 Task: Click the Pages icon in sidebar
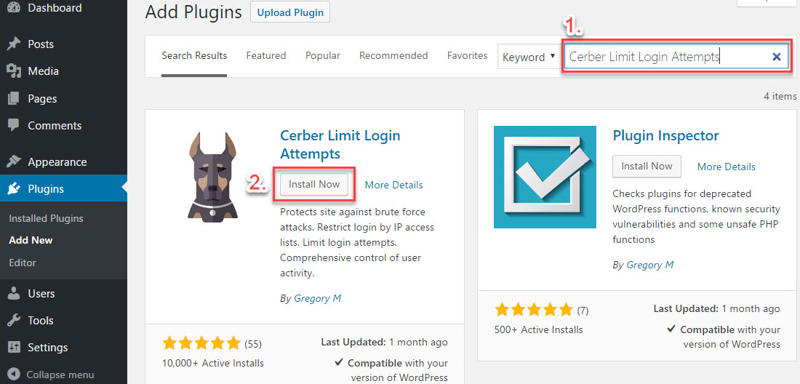pos(14,98)
